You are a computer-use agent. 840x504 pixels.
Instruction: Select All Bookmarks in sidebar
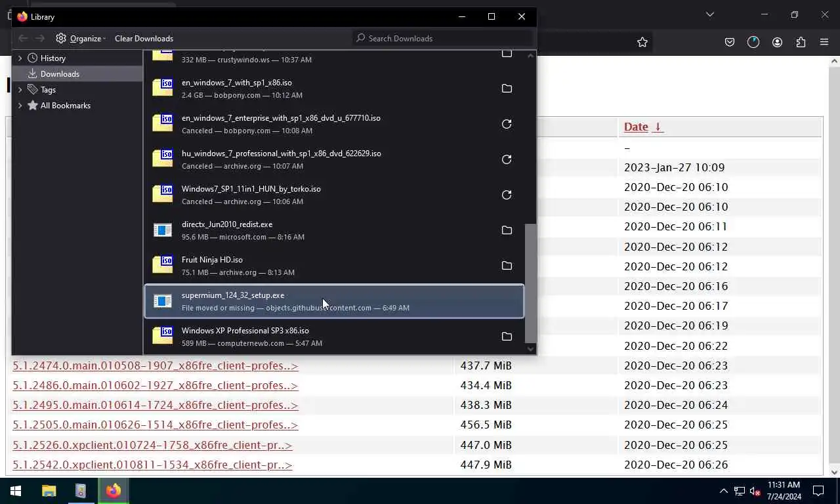(x=65, y=105)
